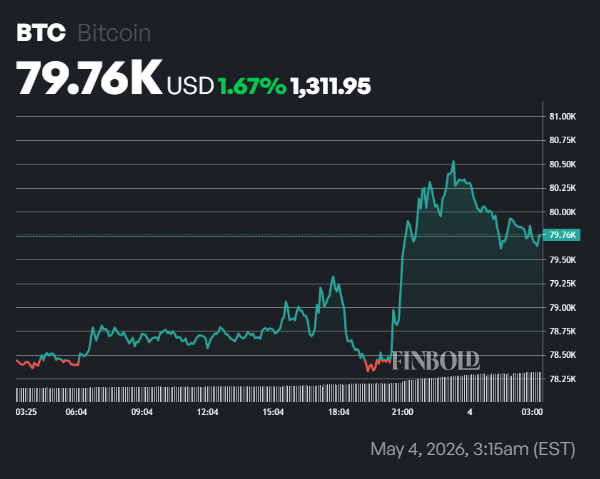Click the 1.67% green change value

pos(252,86)
